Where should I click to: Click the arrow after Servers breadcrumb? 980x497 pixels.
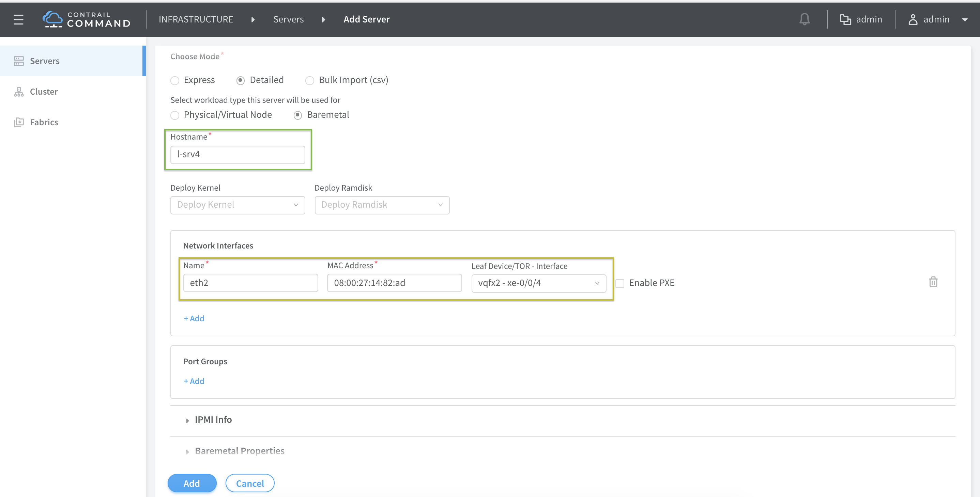coord(323,20)
